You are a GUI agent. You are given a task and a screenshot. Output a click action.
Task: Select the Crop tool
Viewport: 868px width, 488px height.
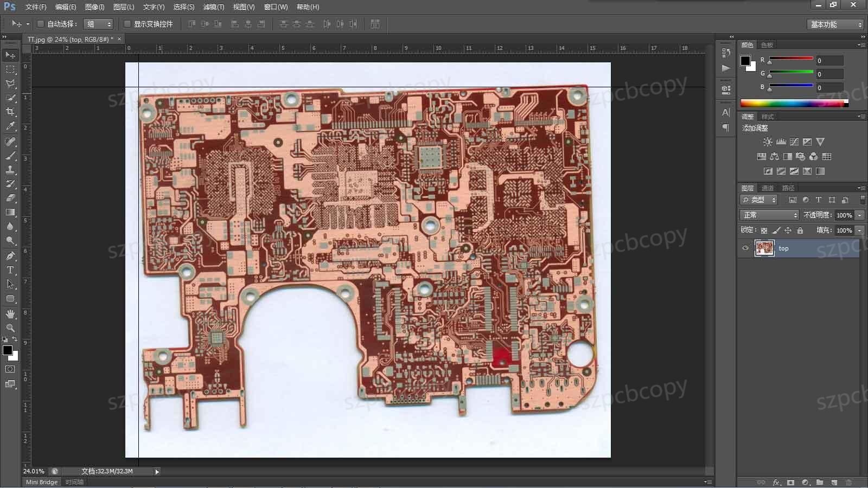coord(10,112)
